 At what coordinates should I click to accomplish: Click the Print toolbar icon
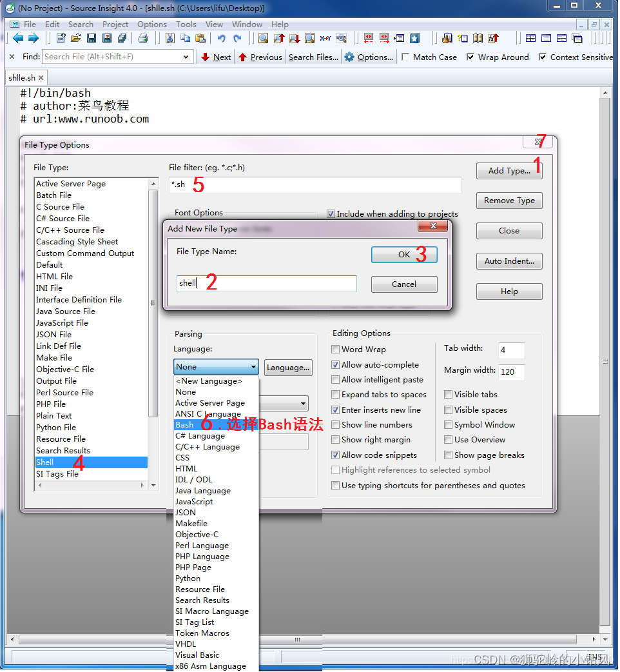tap(142, 38)
